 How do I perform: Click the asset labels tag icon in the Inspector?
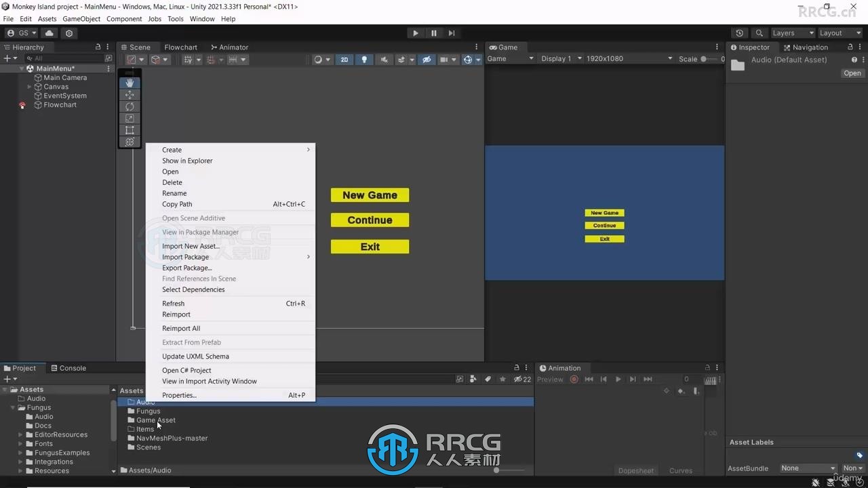point(859,455)
